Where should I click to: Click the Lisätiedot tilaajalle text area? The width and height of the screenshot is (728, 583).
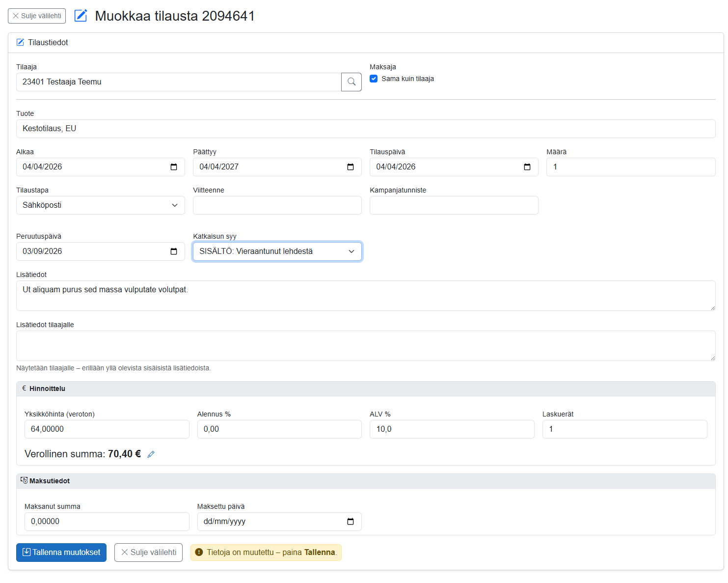coord(366,346)
